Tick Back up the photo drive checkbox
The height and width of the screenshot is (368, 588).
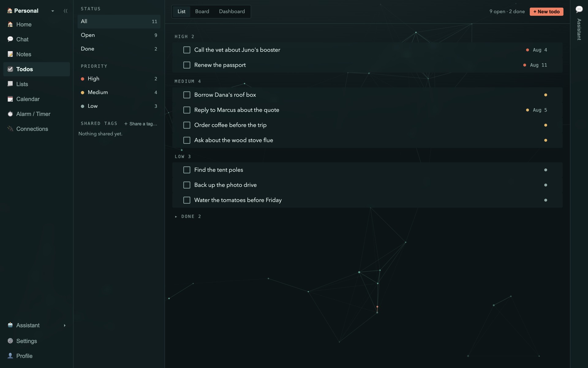point(187,185)
